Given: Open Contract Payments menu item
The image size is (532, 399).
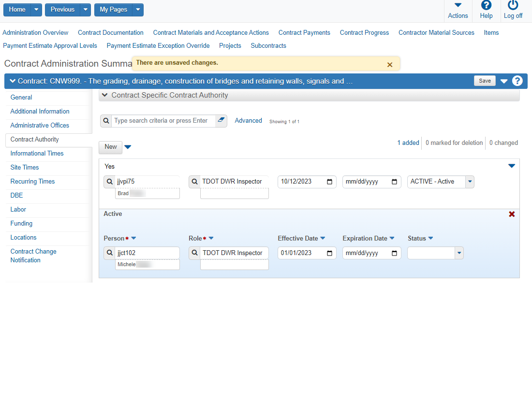Looking at the screenshot, I should pyautogui.click(x=304, y=32).
